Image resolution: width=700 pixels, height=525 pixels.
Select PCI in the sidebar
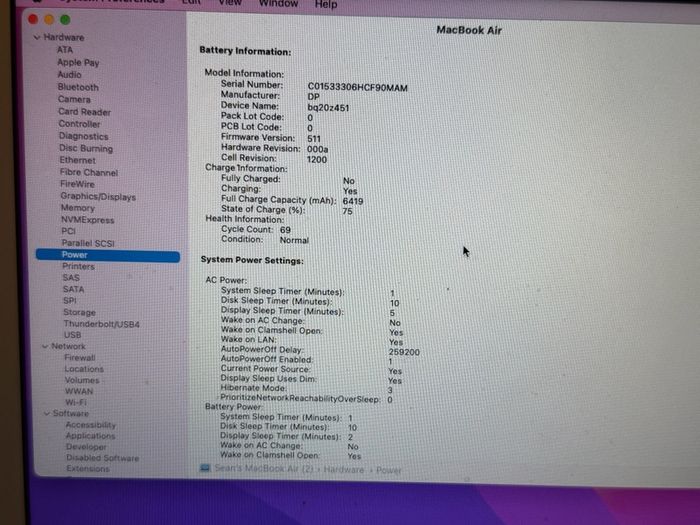click(x=68, y=231)
